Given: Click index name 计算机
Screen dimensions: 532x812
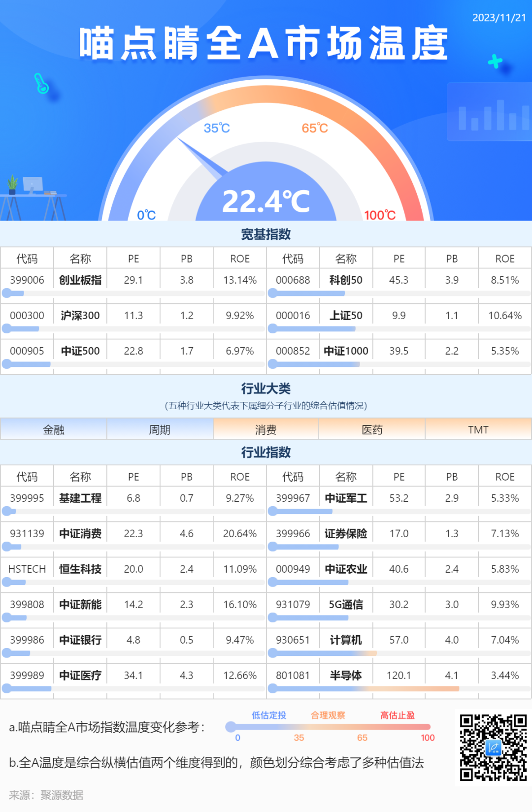Looking at the screenshot, I should coord(346,640).
